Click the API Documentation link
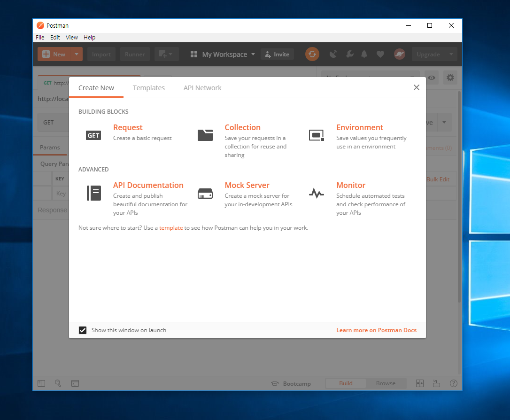Image resolution: width=510 pixels, height=420 pixels. click(x=148, y=185)
